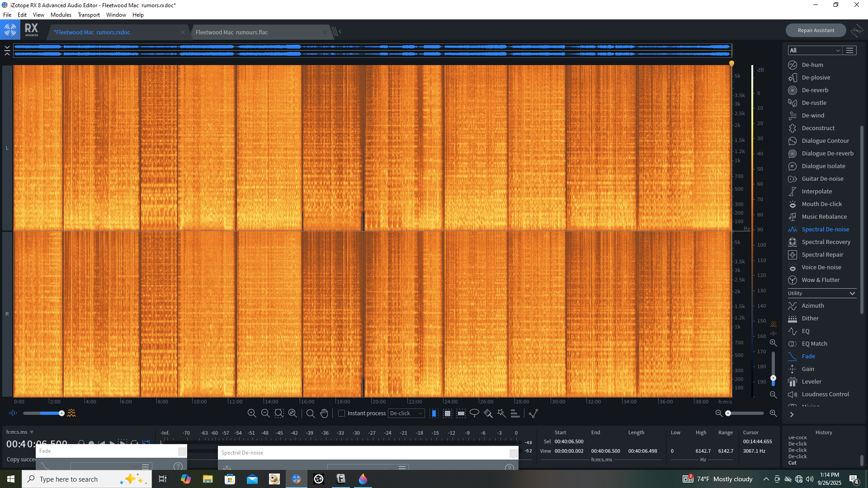
Task: Open the Music Rebalance module
Action: [824, 216]
